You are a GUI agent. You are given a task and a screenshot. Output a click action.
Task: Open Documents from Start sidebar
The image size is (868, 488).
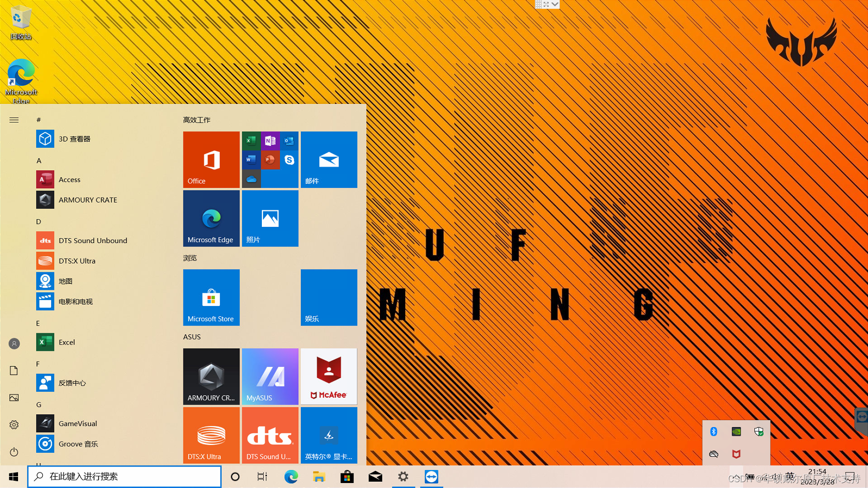[14, 371]
